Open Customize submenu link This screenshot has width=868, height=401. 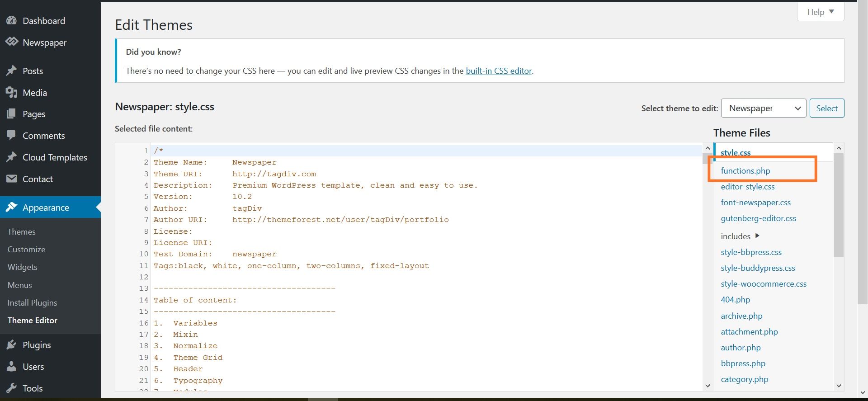26,249
